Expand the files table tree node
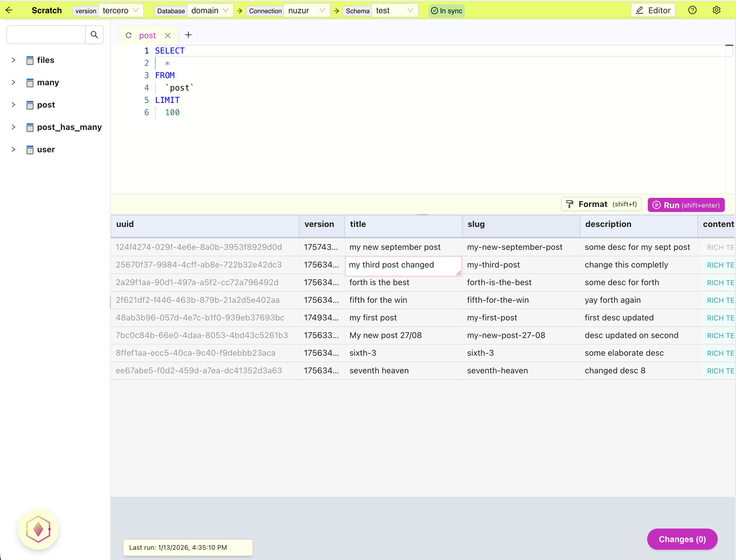This screenshot has height=560, width=736. click(x=13, y=60)
